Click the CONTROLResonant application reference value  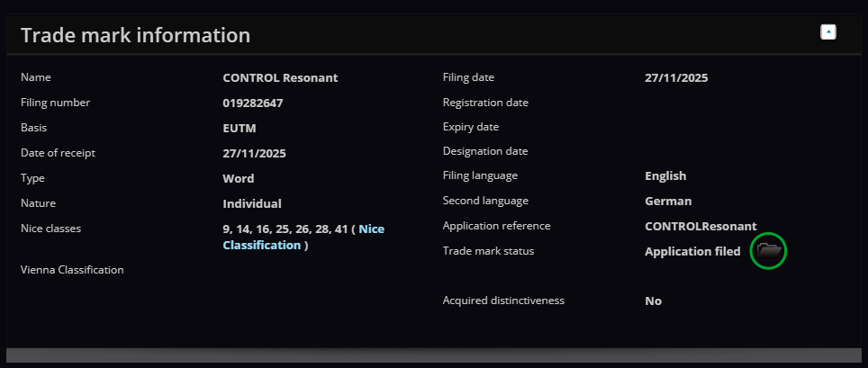pyautogui.click(x=701, y=226)
